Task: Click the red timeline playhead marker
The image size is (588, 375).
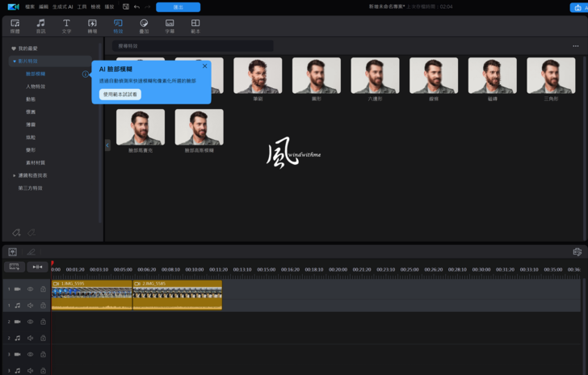Action: click(x=52, y=263)
